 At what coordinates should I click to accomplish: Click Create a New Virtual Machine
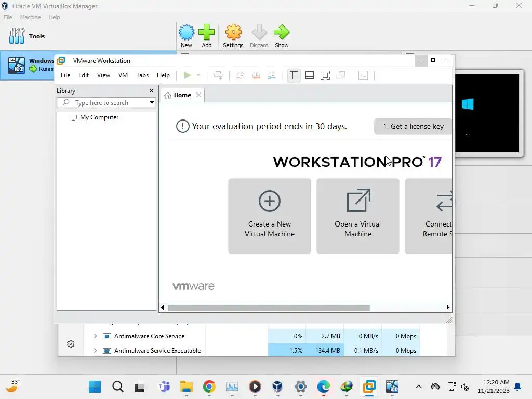point(270,216)
